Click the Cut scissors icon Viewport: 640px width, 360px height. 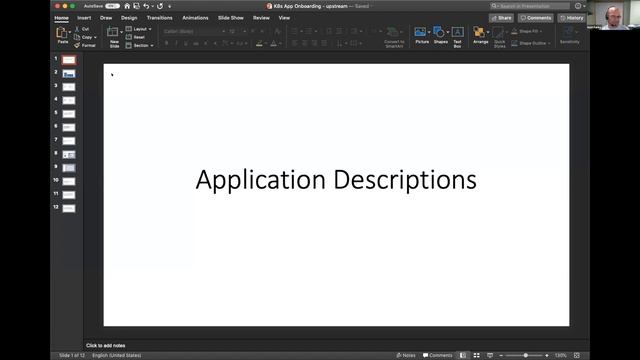click(x=77, y=29)
